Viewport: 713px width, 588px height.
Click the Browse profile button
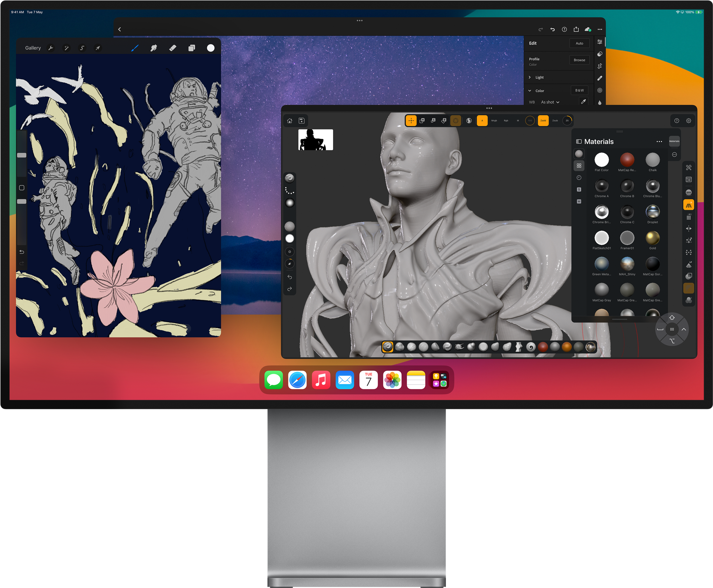[x=579, y=60]
